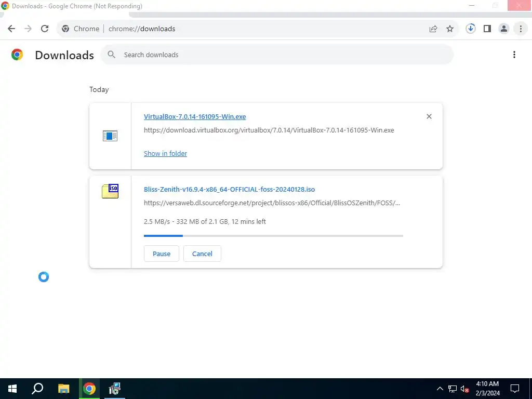
Task: Click the Chrome logo beside Downloads title
Action: tap(17, 55)
